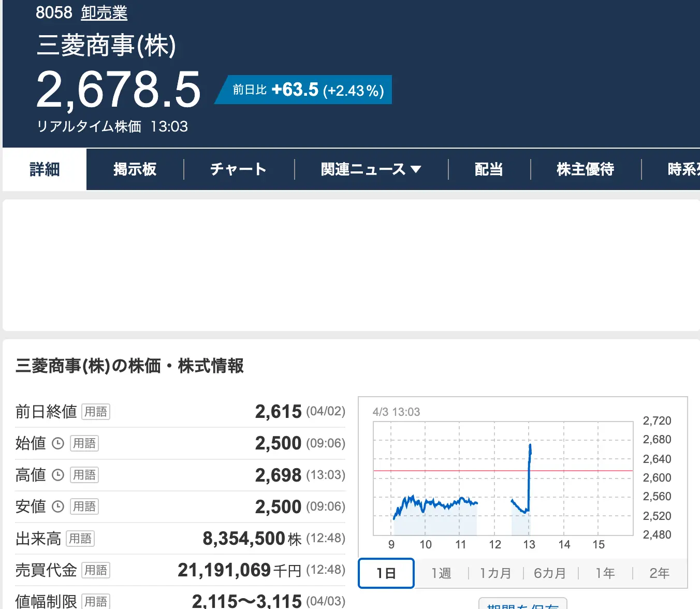Viewport: 700px width, 609px height.
Task: Click the 高値 value 2,698
Action: 278,475
